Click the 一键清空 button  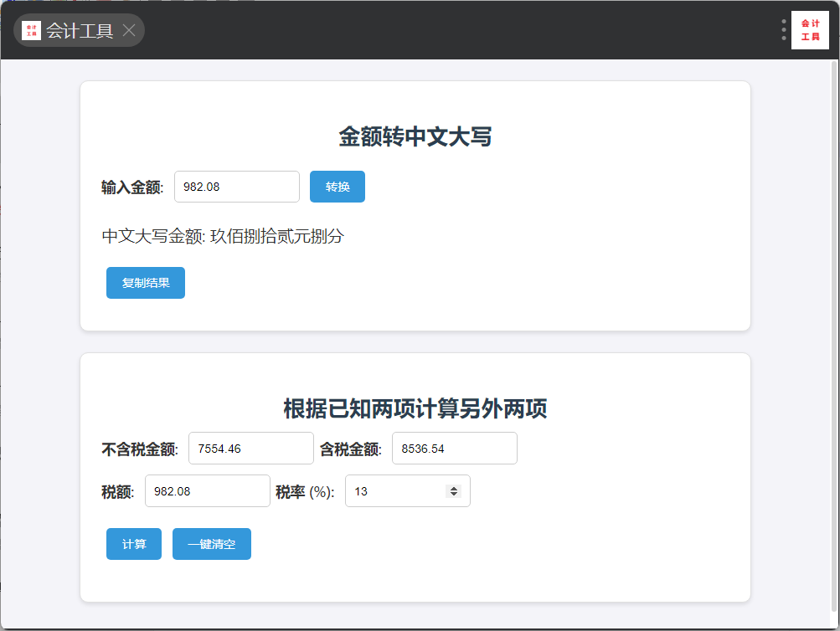[x=212, y=544]
